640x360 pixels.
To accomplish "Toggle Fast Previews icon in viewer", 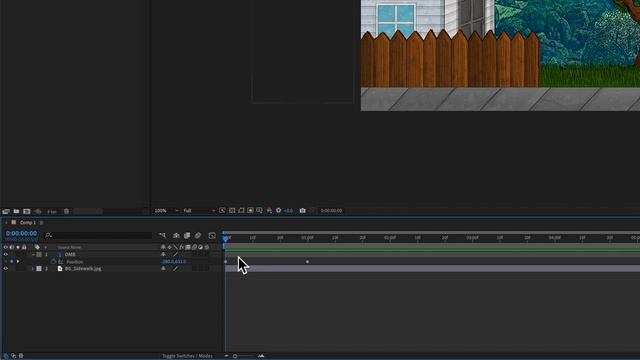I will tap(222, 211).
